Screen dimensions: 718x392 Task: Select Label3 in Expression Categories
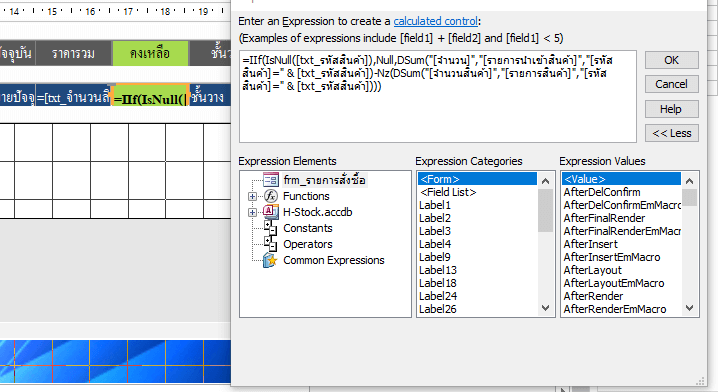click(x=477, y=231)
